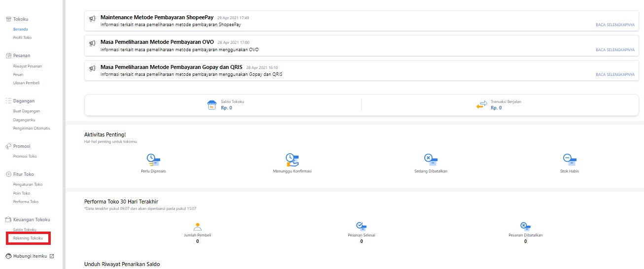This screenshot has height=269, width=644.
Task: Read more on the ShopeePay maintenance notice
Action: pos(615,24)
